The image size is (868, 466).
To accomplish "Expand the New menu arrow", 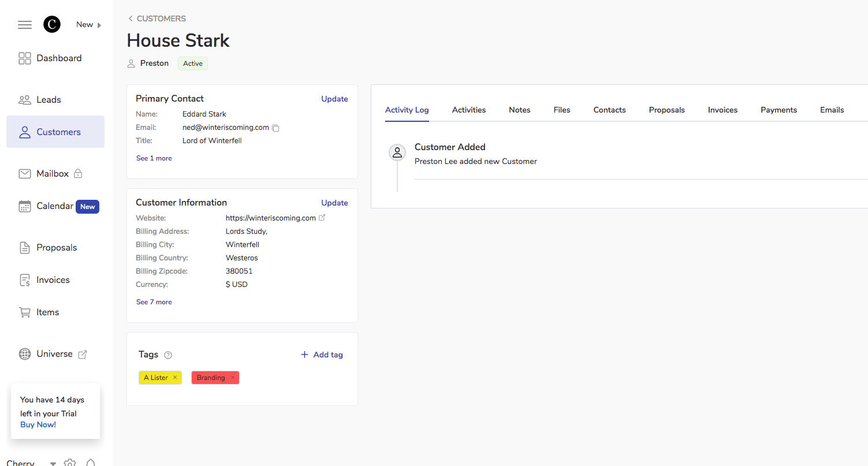I will 99,25.
